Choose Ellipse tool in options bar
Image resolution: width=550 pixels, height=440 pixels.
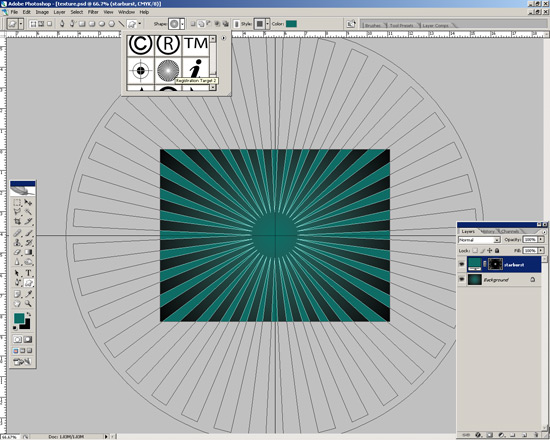[102, 24]
